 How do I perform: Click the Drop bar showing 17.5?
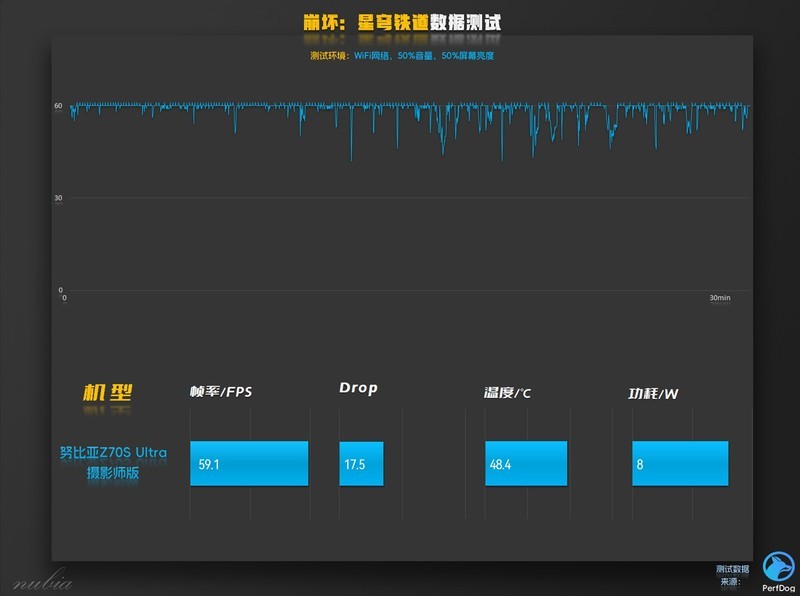pyautogui.click(x=362, y=464)
